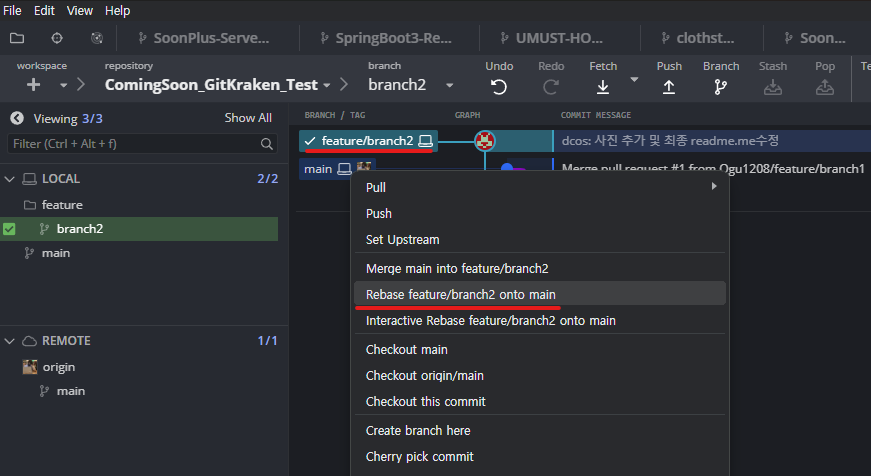Click the commit author avatar in graph

coord(485,141)
